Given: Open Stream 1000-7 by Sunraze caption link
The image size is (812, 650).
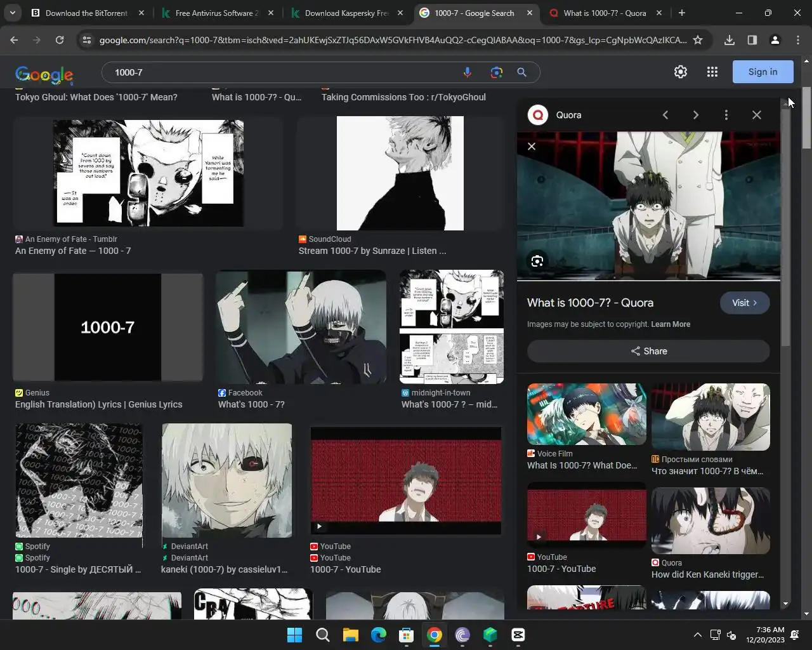Looking at the screenshot, I should point(372,251).
